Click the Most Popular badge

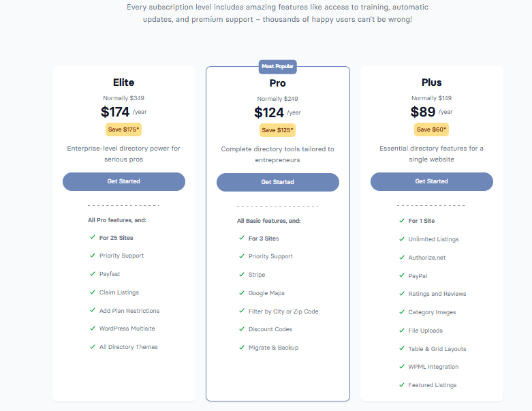(278, 67)
